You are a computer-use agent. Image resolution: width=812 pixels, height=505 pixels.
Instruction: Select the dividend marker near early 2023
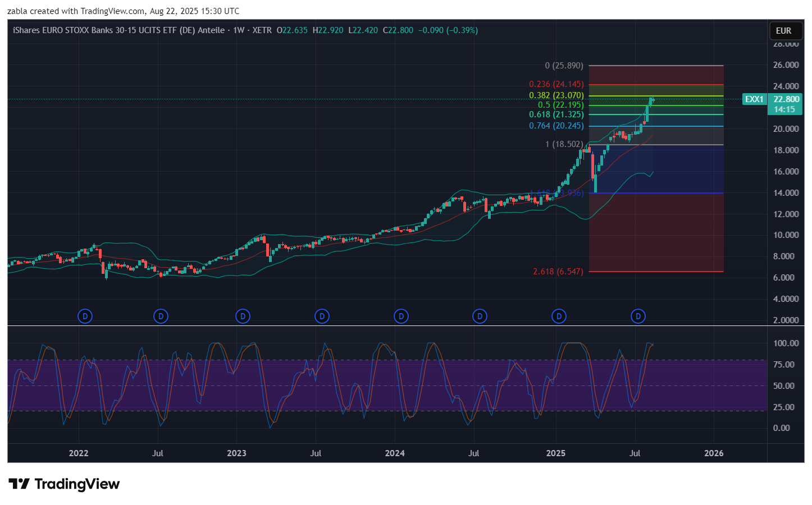[243, 316]
